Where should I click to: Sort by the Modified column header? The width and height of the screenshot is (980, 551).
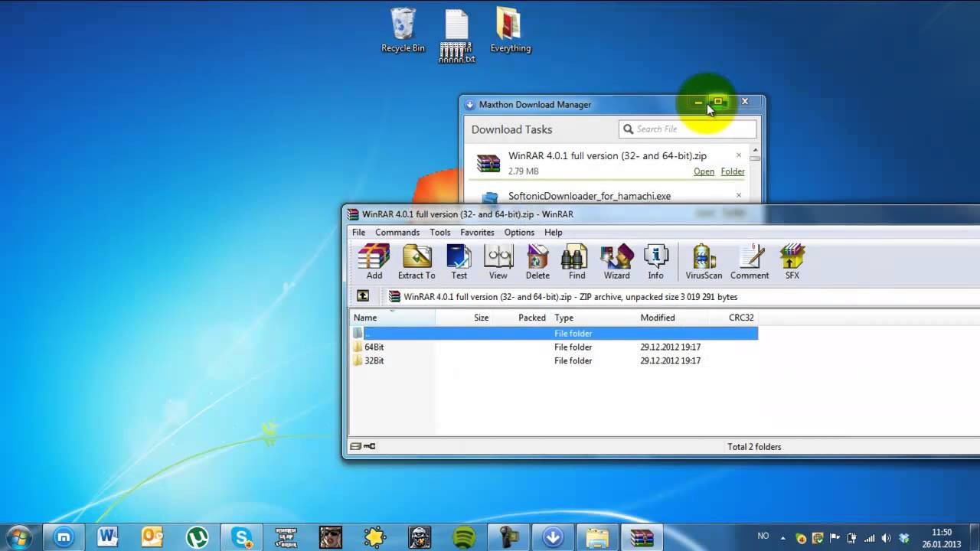click(671, 318)
